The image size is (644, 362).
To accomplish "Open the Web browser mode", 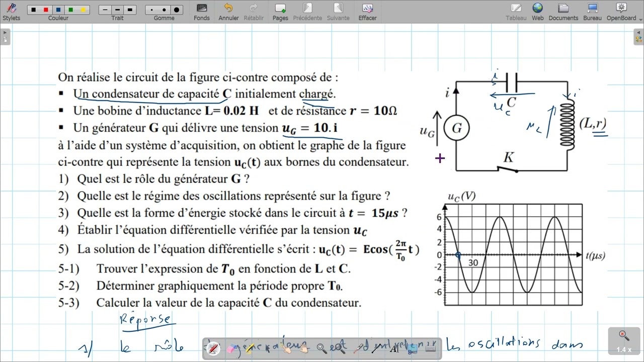I will point(538,12).
